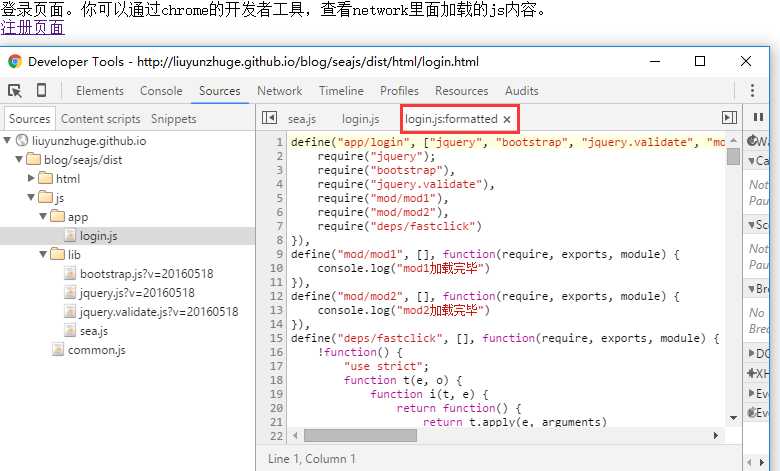Screen dimensions: 780x471
Task: Switch to the sea.js editor tab
Action: (x=302, y=119)
